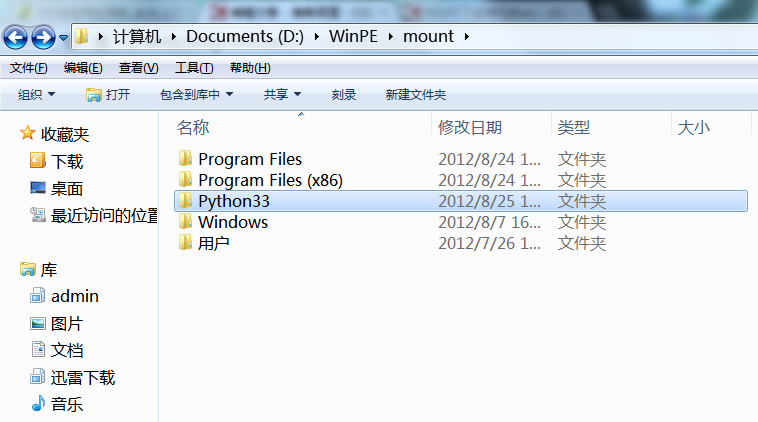Open the 文件(F) menu

pos(29,68)
